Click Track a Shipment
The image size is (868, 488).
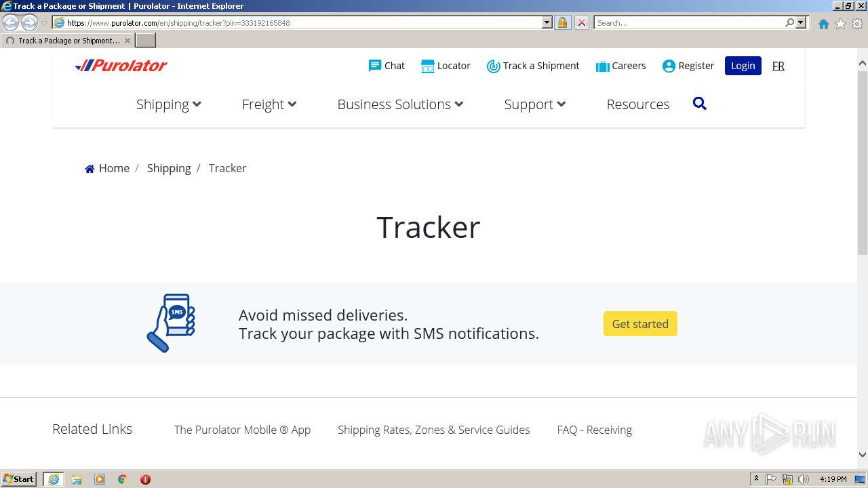click(533, 66)
